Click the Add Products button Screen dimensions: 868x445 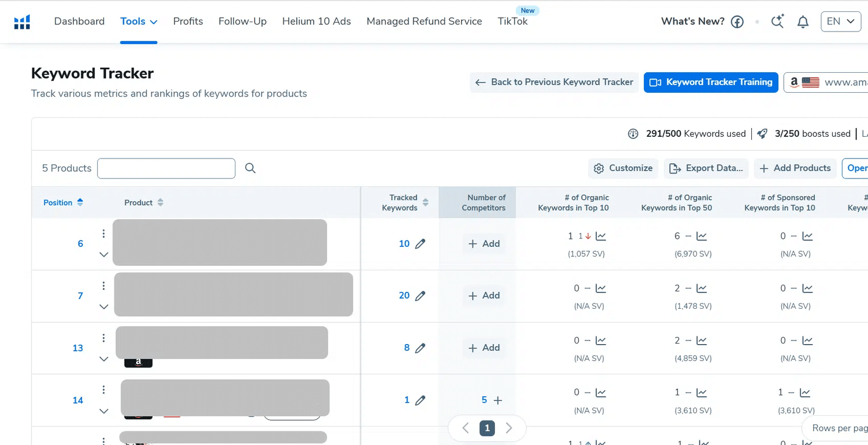coord(795,168)
